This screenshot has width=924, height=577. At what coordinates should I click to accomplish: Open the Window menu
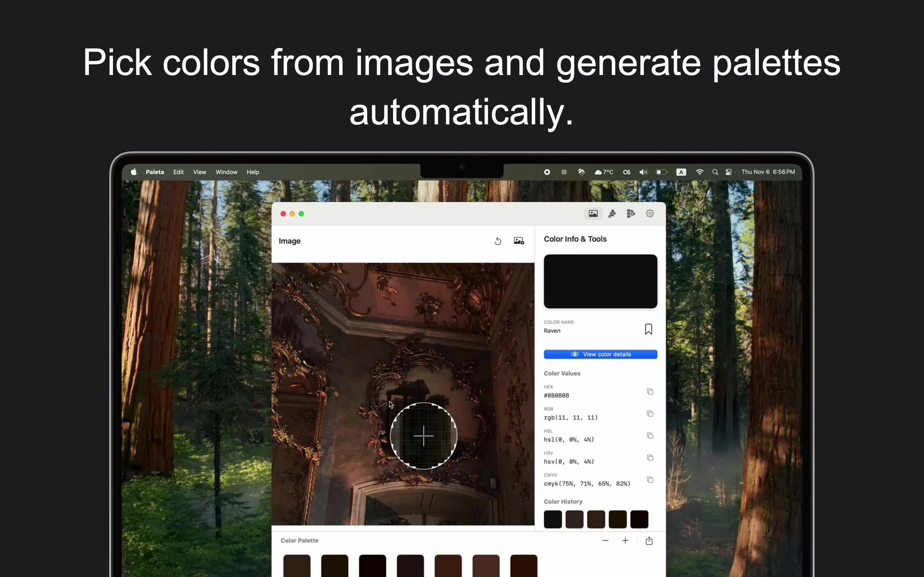point(226,172)
